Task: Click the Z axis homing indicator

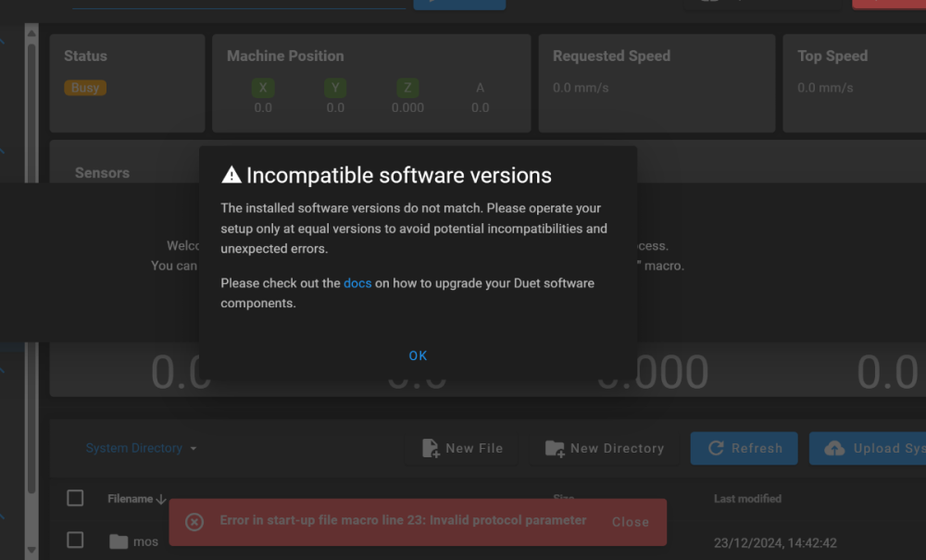Action: 407,88
